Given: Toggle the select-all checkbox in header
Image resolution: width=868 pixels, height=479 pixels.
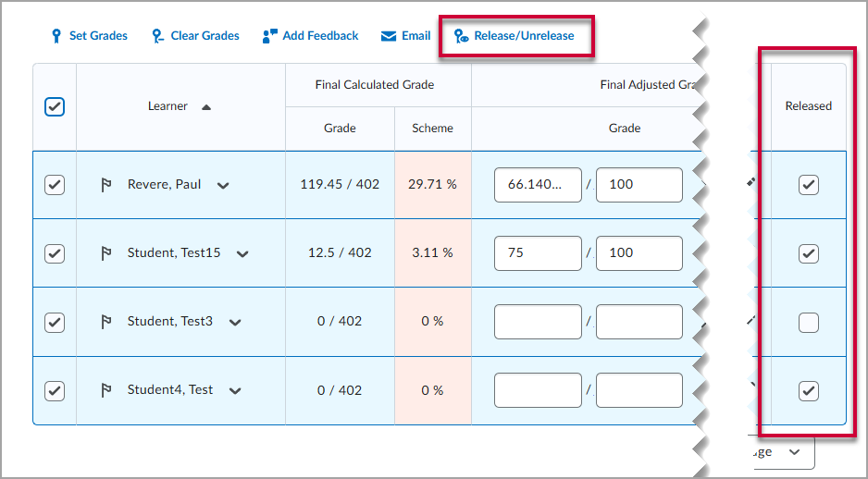Looking at the screenshot, I should (55, 106).
